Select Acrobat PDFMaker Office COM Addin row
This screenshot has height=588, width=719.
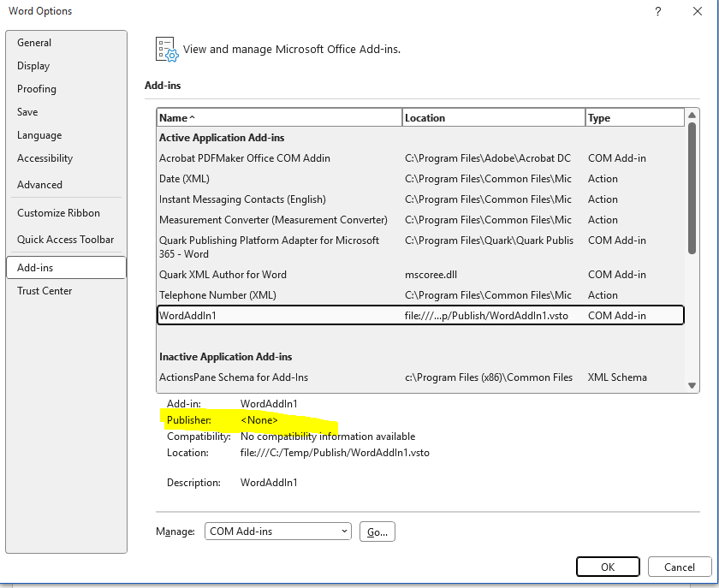point(420,158)
